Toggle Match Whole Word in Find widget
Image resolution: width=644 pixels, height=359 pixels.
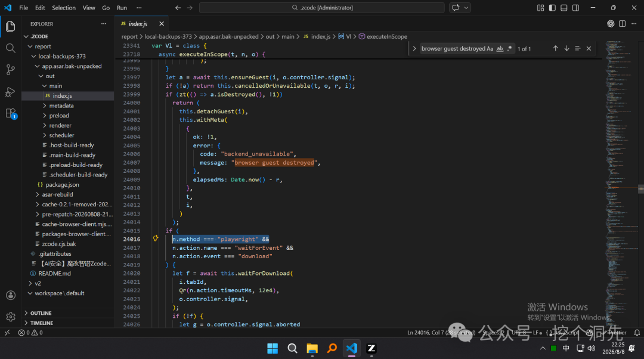click(x=500, y=48)
